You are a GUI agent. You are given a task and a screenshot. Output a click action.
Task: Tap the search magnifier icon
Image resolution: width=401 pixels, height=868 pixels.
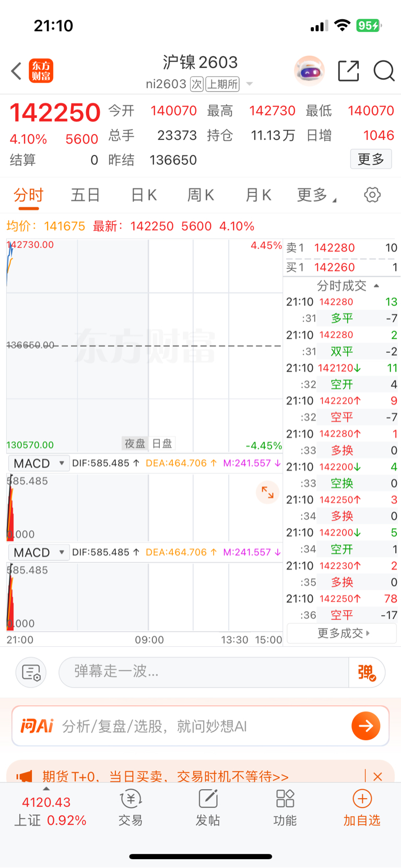tap(384, 71)
